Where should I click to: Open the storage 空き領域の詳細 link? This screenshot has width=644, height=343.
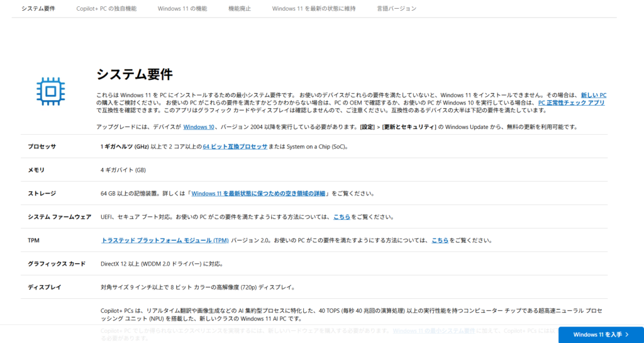pyautogui.click(x=259, y=193)
